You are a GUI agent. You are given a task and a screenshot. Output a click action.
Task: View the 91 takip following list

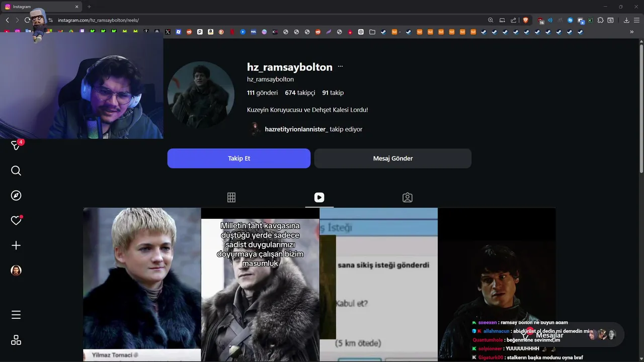point(333,93)
